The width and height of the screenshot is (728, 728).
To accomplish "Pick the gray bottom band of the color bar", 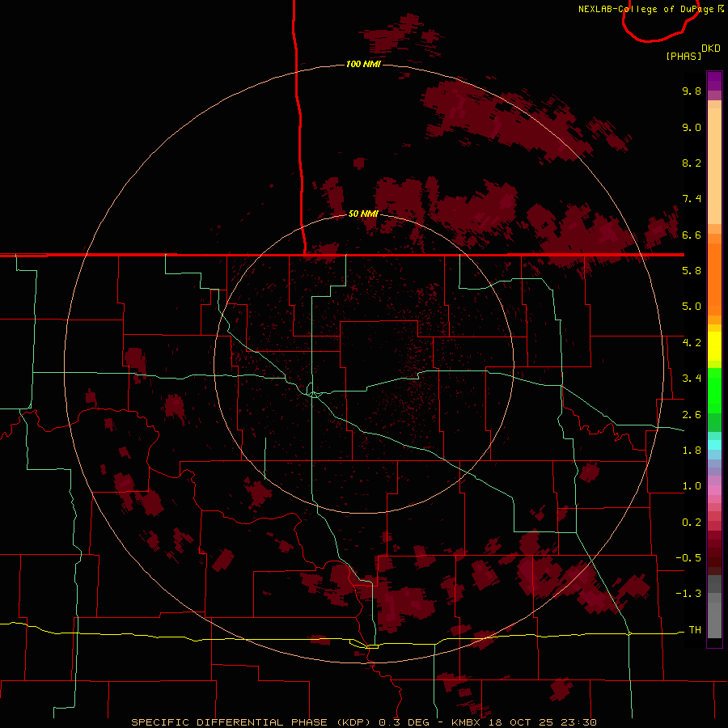I will point(714,620).
